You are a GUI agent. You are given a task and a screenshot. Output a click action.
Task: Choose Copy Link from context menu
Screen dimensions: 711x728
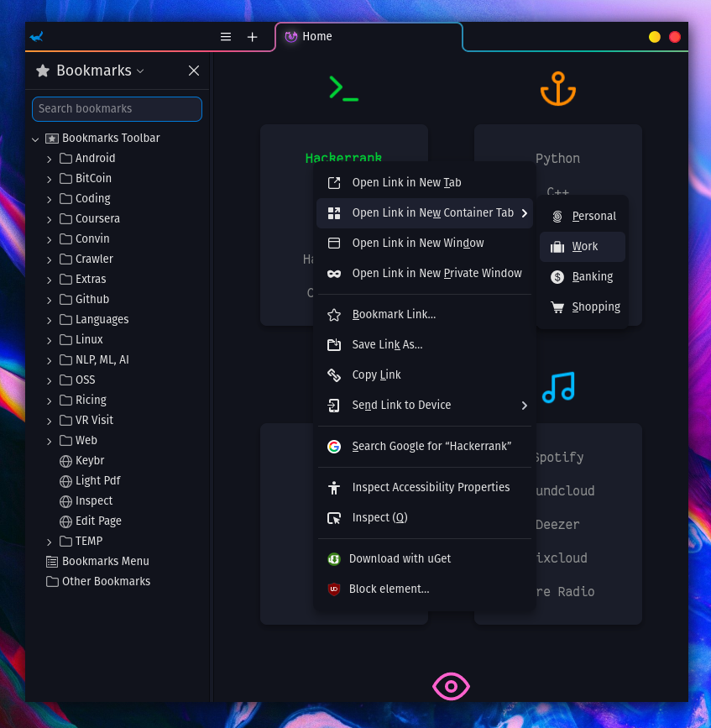(x=425, y=375)
